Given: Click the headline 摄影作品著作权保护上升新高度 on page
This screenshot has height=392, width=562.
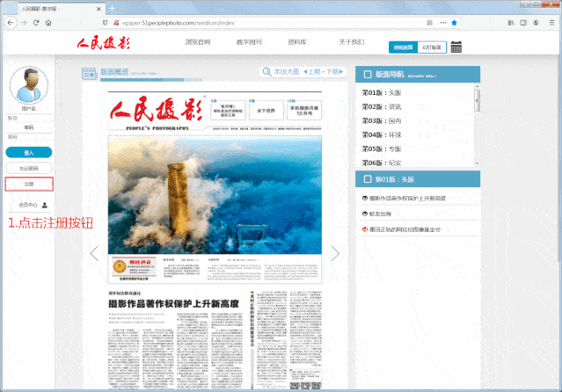Looking at the screenshot, I should (x=173, y=304).
